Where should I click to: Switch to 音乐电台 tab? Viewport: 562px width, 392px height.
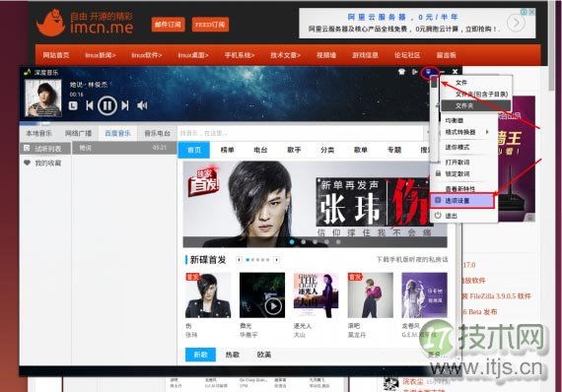coord(157,134)
